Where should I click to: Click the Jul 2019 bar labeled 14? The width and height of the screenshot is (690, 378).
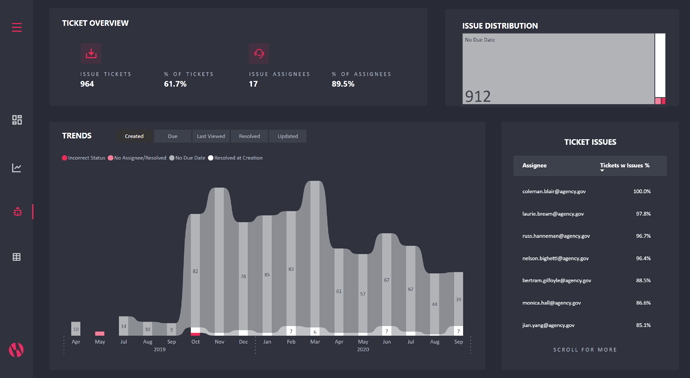click(x=124, y=326)
